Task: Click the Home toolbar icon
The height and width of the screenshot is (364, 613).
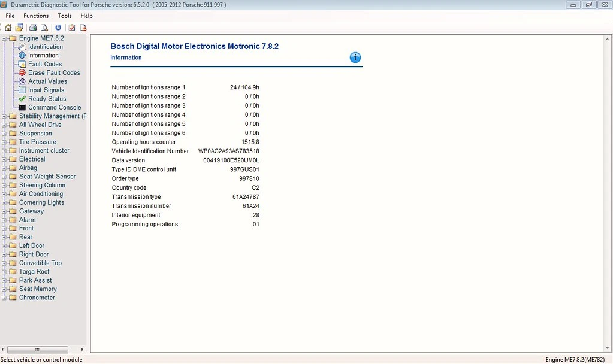Action: click(8, 28)
